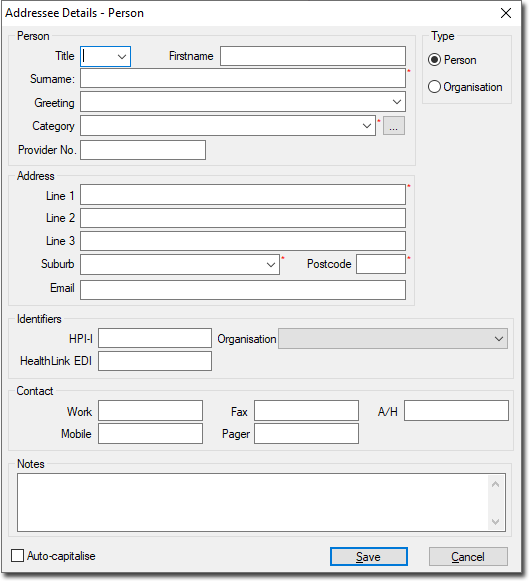The height and width of the screenshot is (582, 530).
Task: Select the Organisation radio button
Action: point(434,87)
